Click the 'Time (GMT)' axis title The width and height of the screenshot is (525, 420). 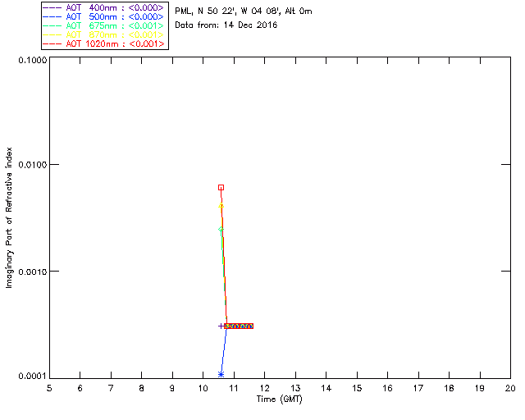tap(280, 399)
